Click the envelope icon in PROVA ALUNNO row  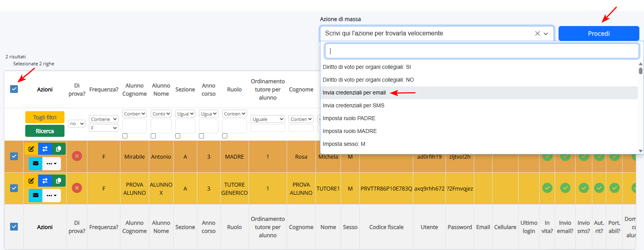click(x=35, y=195)
